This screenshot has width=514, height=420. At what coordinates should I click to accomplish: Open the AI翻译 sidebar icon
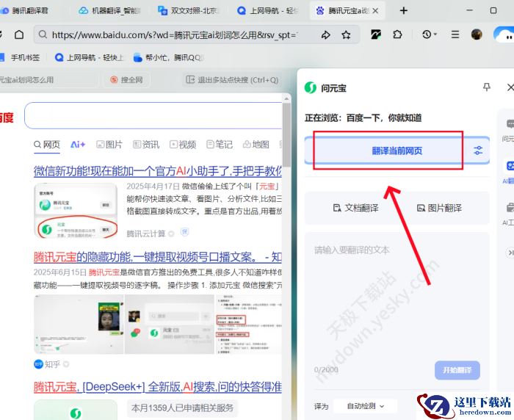(x=509, y=171)
